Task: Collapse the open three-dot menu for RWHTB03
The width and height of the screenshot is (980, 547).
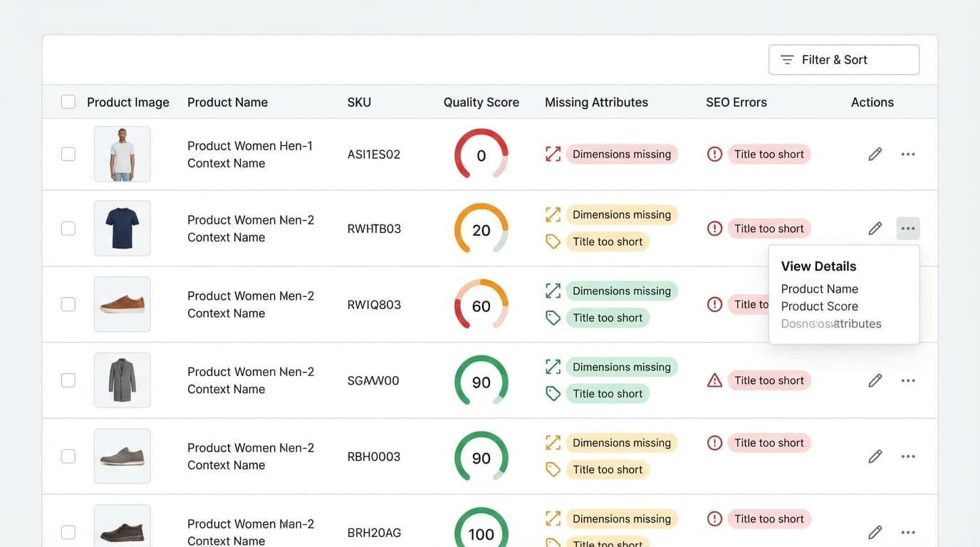Action: click(x=908, y=229)
